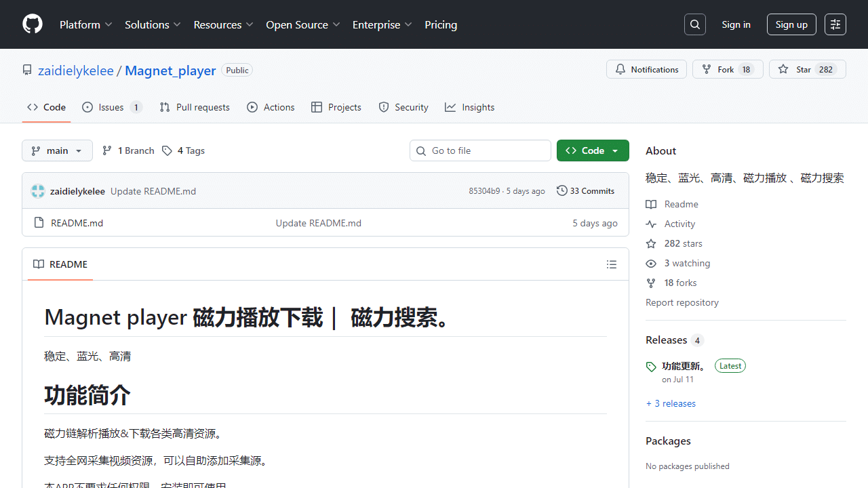Expand the Enterprise menu
Image resolution: width=868 pixels, height=488 pixels.
coord(382,24)
